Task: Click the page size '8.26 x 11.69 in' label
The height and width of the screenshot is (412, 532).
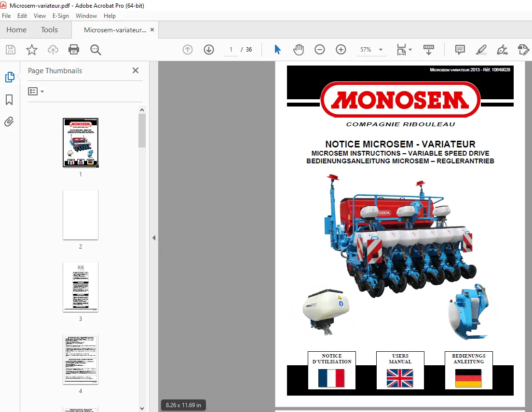Action: coord(184,405)
